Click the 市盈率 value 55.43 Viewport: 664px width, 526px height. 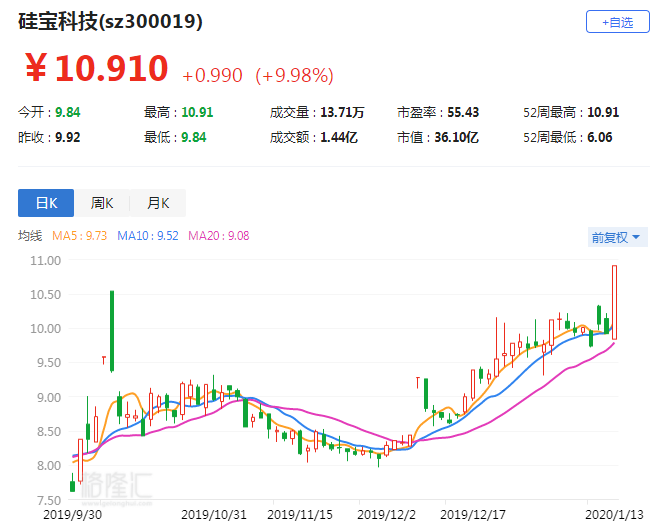[x=463, y=112]
